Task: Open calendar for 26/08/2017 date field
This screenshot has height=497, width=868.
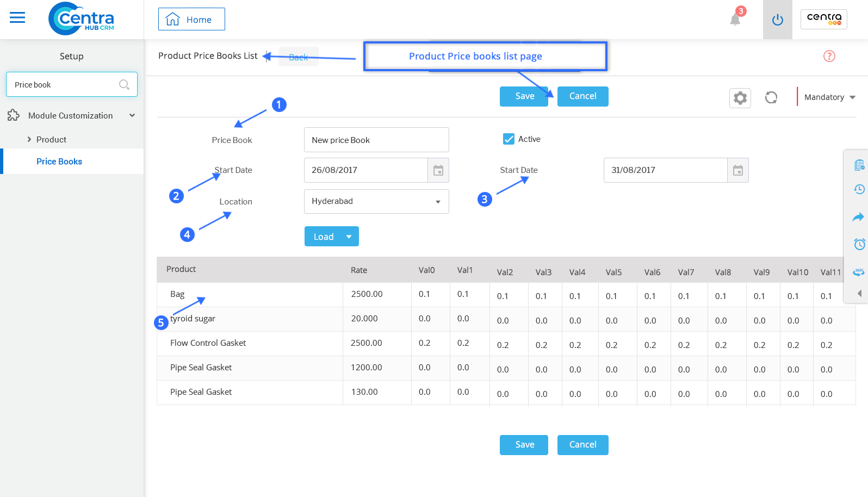Action: point(438,170)
